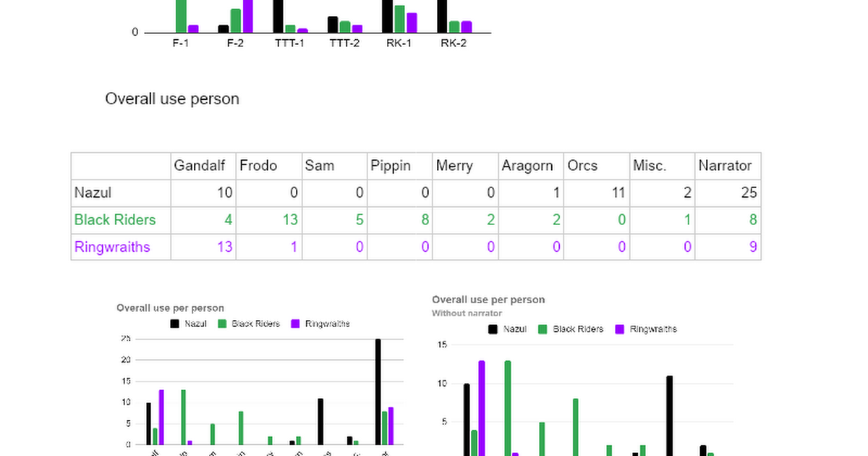Select Black Riders value 5 under Sam
Screen dimensions: 868x456
335,220
